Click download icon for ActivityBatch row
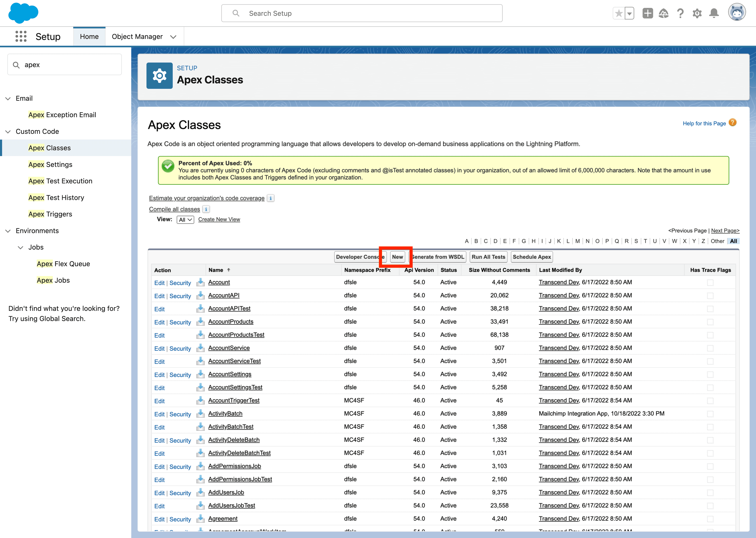 200,414
